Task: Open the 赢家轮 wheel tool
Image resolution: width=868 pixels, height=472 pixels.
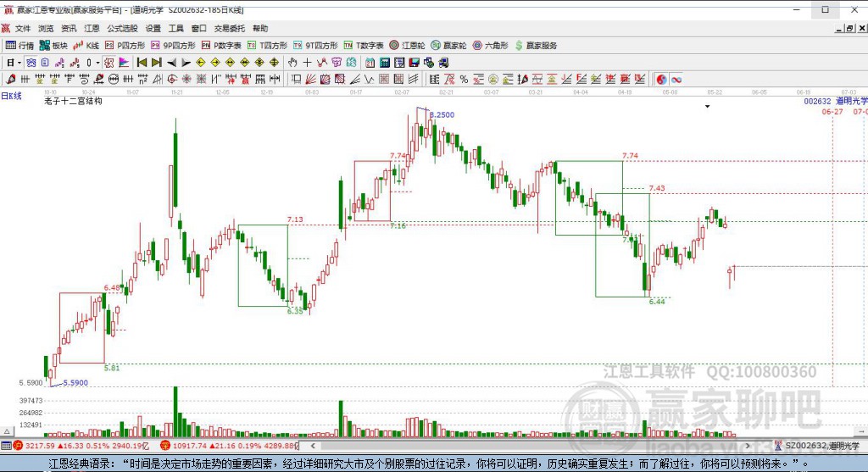Action: tap(449, 46)
